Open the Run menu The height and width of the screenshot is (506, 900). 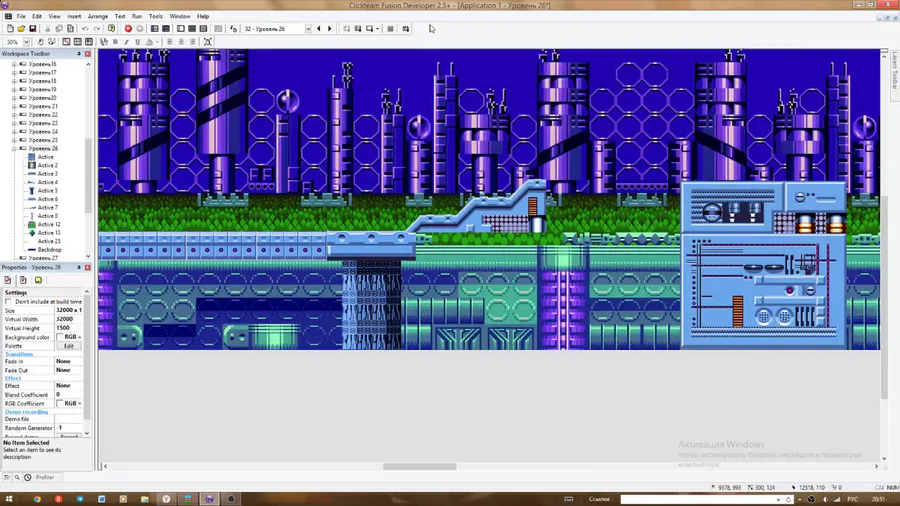coord(137,17)
